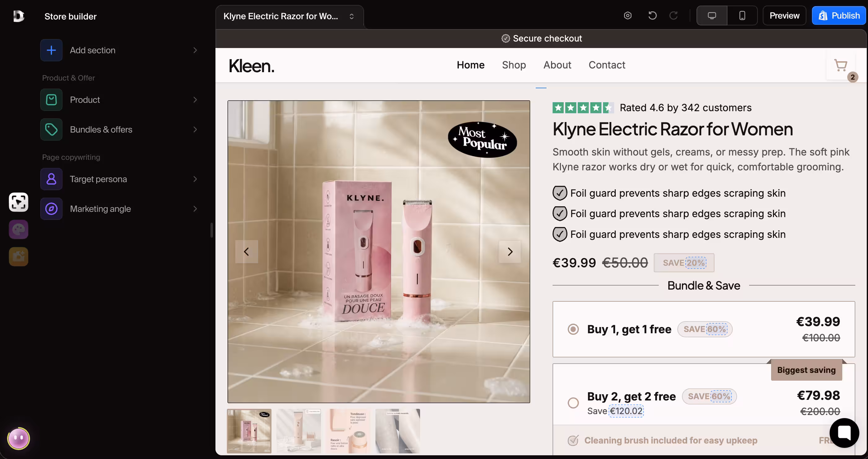Image resolution: width=868 pixels, height=459 pixels.
Task: Select the third Tondeuse thumbnail
Action: coord(348,431)
